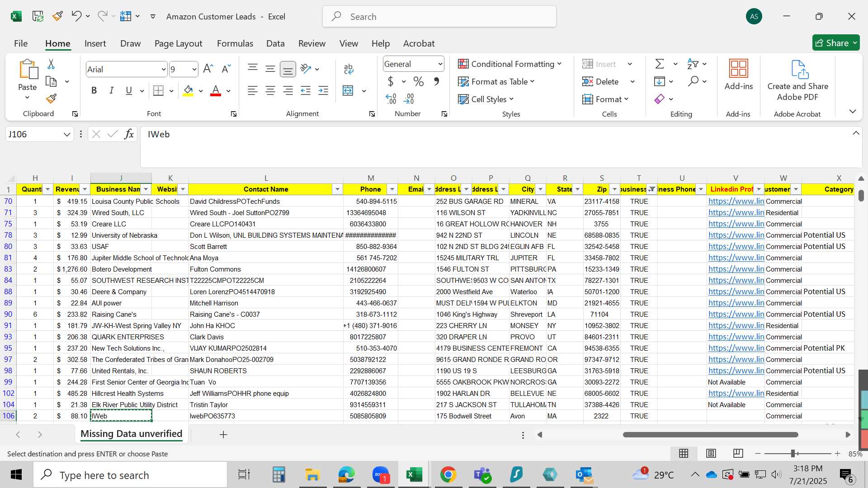Click the Decrease Indent icon

tap(306, 90)
